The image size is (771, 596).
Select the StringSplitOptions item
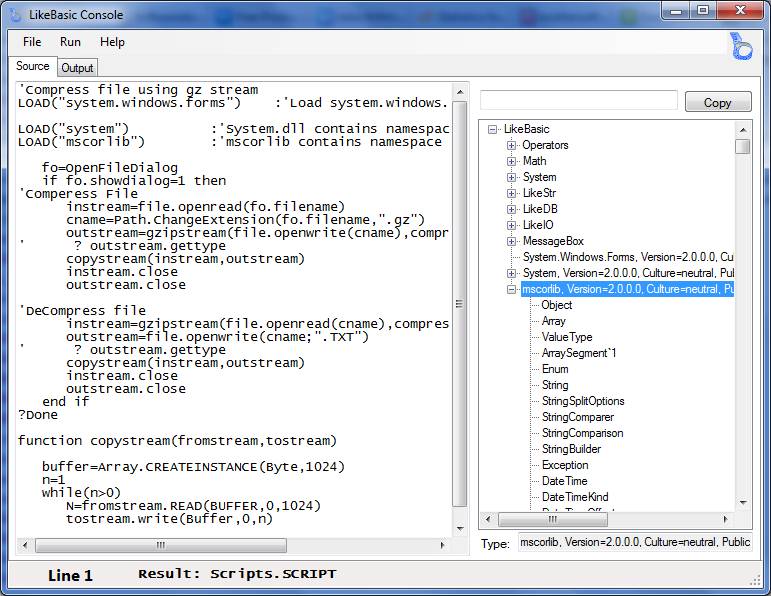click(x=583, y=401)
